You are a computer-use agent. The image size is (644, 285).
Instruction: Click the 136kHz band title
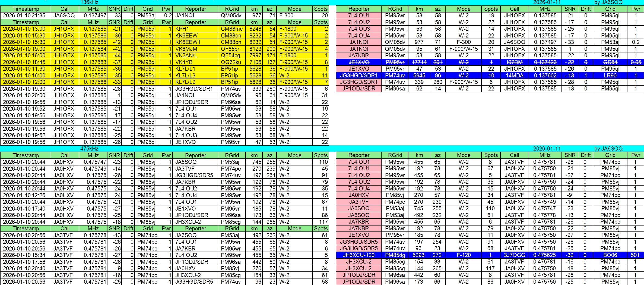89,2
